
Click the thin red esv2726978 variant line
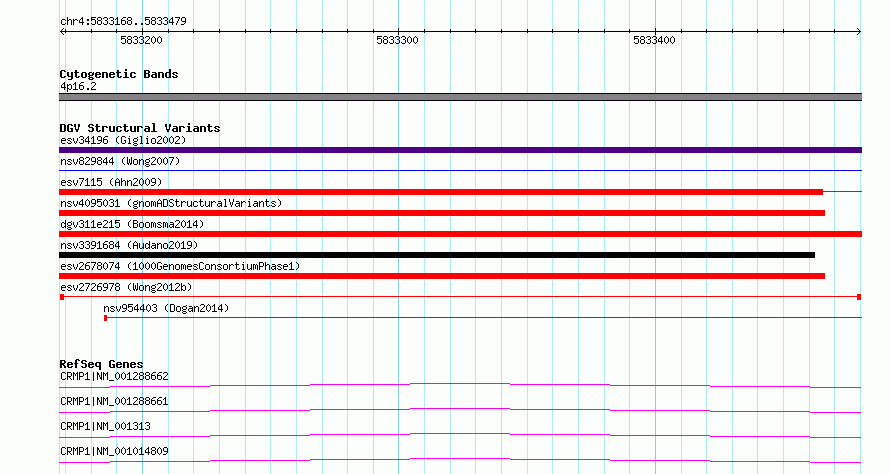tap(460, 297)
